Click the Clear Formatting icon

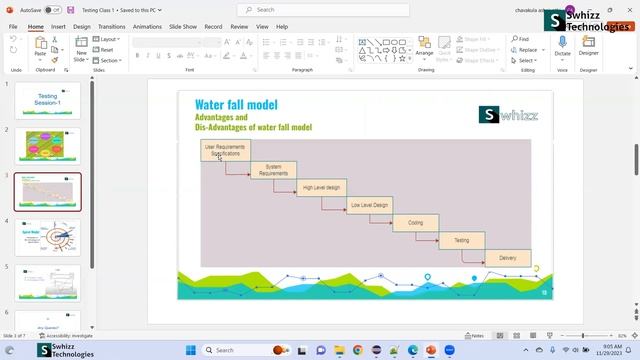click(x=249, y=42)
